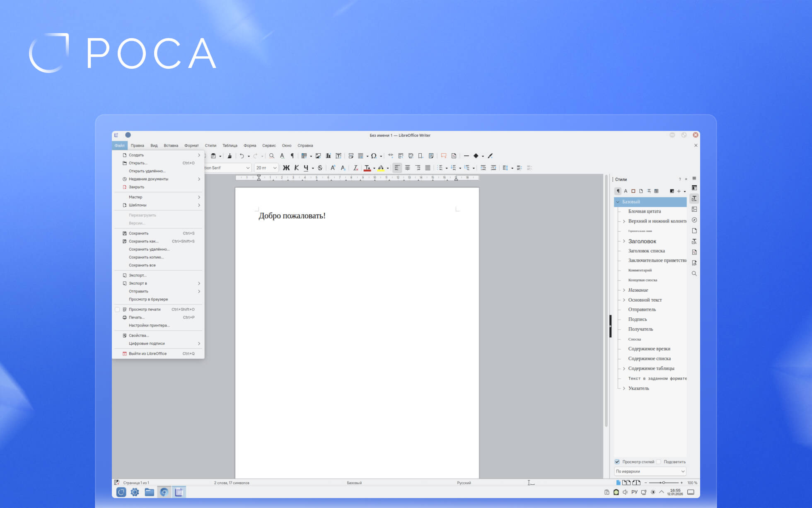Choose Сохранить как... from File menu
This screenshot has width=812, height=508.
(x=143, y=241)
